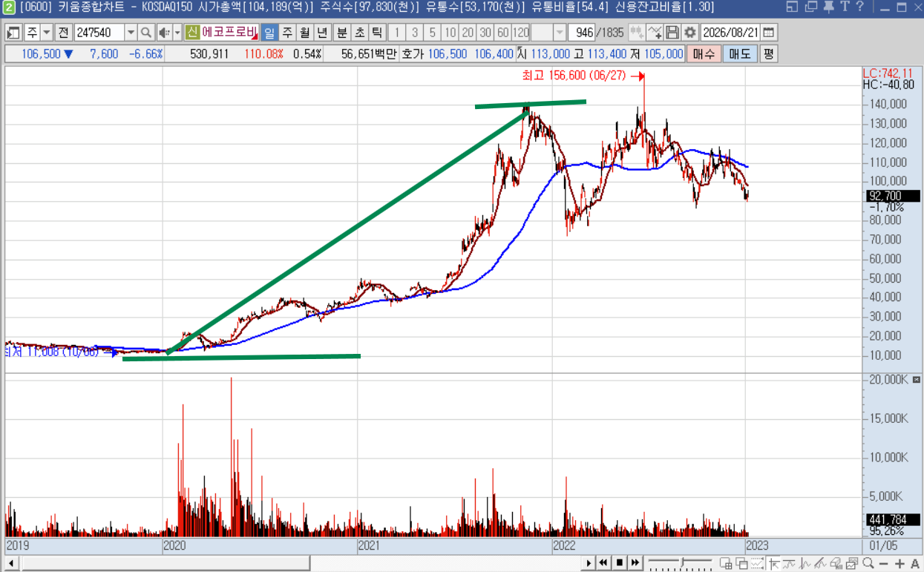Open the dropdown arrow beside speaker icon
The height and width of the screenshot is (572, 924).
[x=177, y=33]
